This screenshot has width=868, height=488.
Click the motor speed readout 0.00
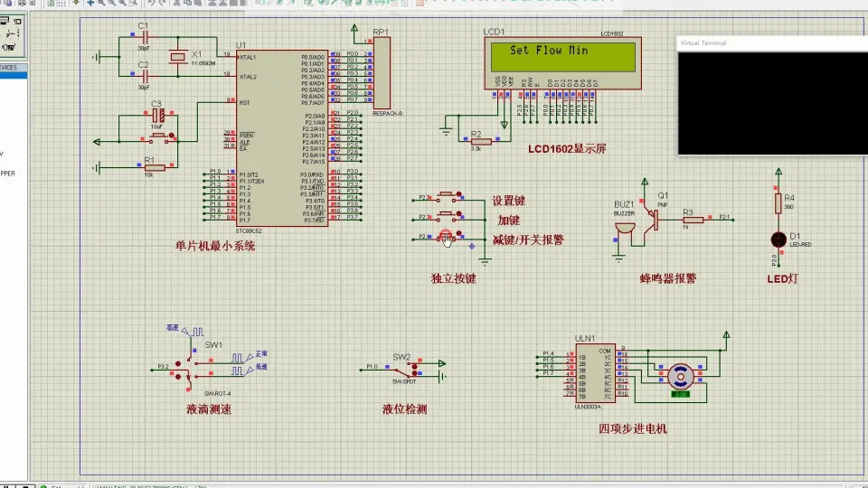[680, 395]
